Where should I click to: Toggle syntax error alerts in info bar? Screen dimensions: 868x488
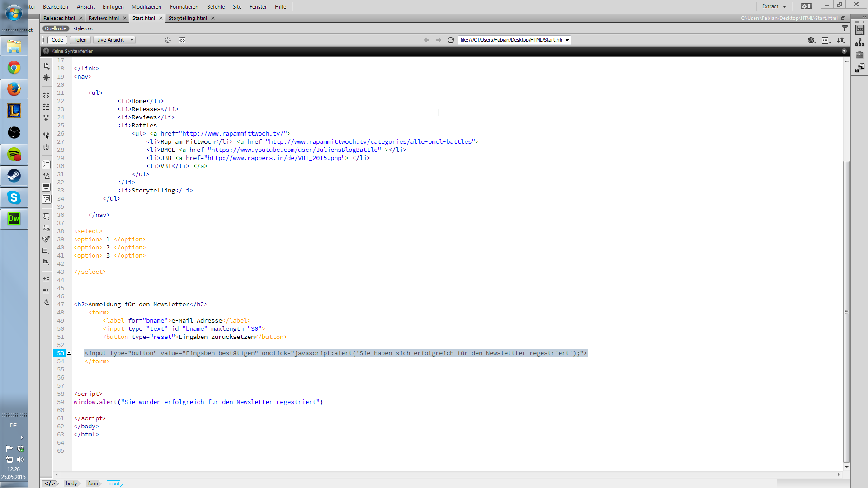pos(46,199)
